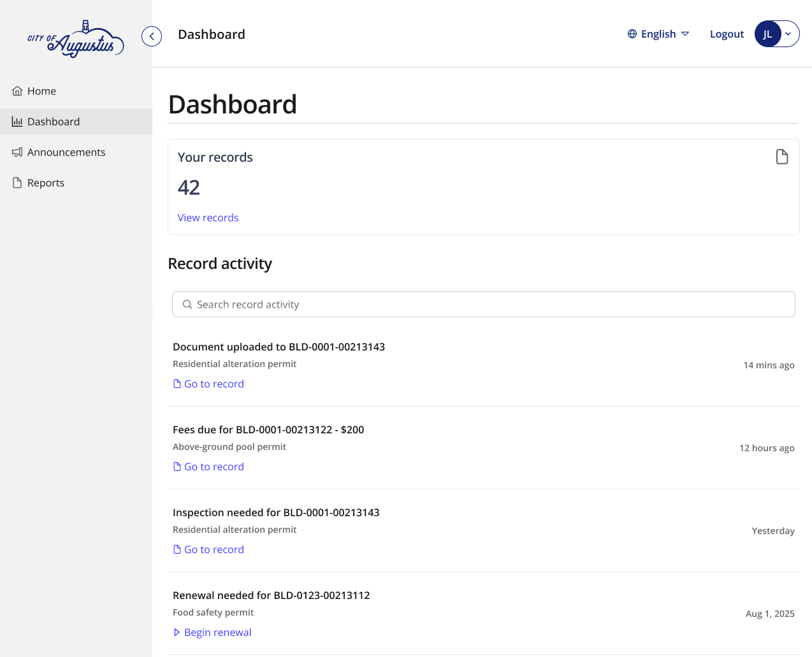The height and width of the screenshot is (657, 812).
Task: Open the JL profile menu
Action: point(776,34)
